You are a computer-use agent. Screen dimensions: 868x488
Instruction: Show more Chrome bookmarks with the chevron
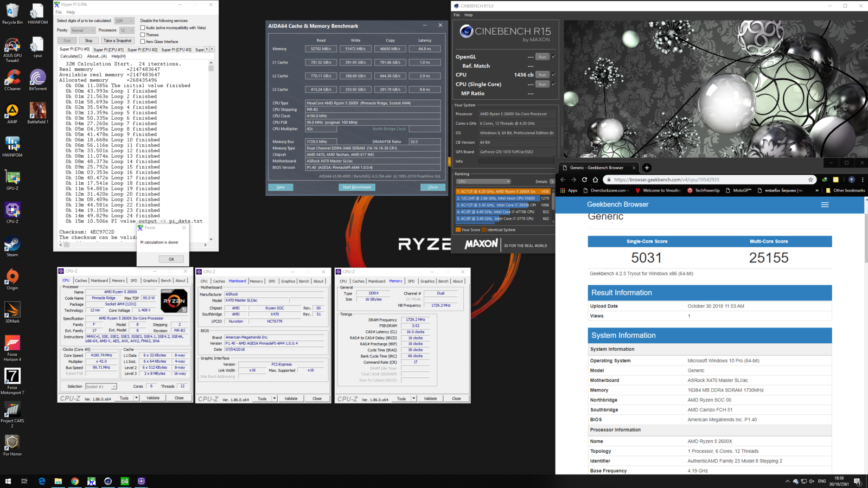tap(817, 190)
